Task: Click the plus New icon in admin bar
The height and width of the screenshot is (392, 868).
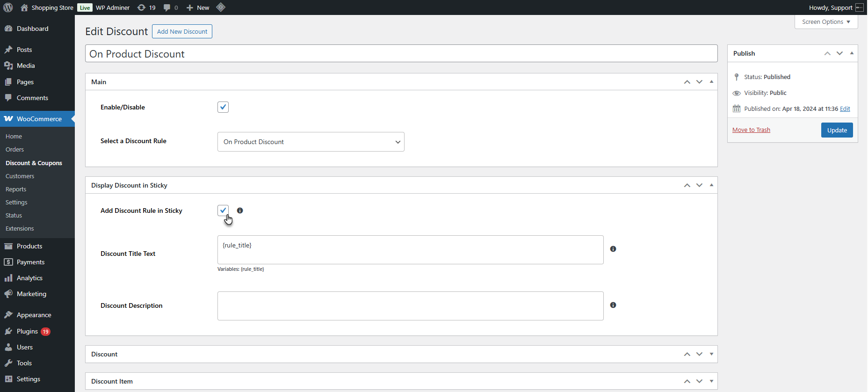Action: 190,7
